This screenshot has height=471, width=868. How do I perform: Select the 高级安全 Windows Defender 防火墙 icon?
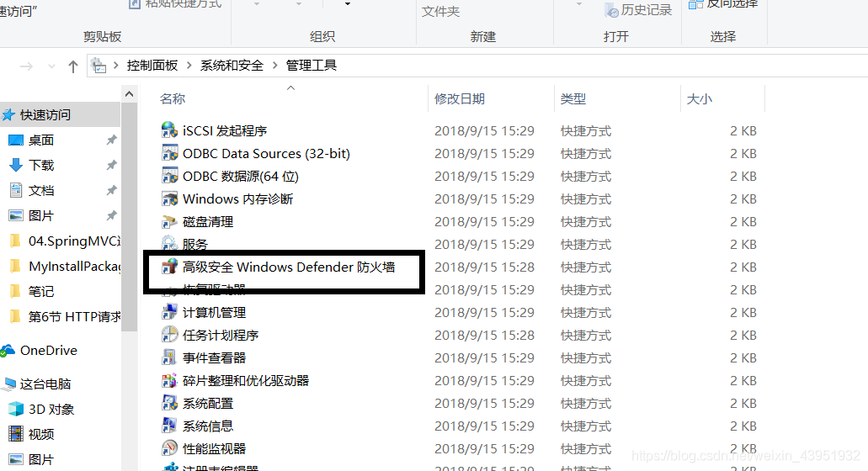169,267
